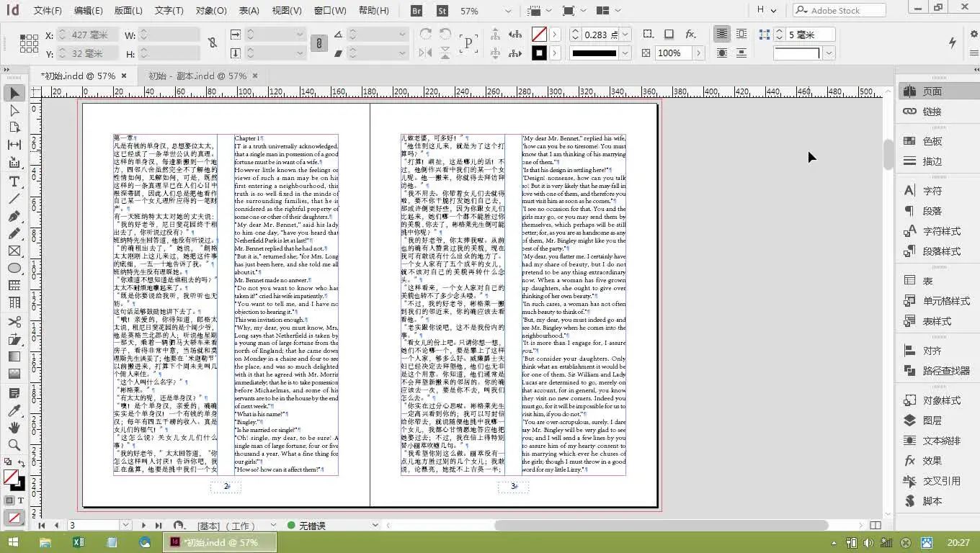
Task: Click the quick apply lightning icon
Action: [952, 42]
